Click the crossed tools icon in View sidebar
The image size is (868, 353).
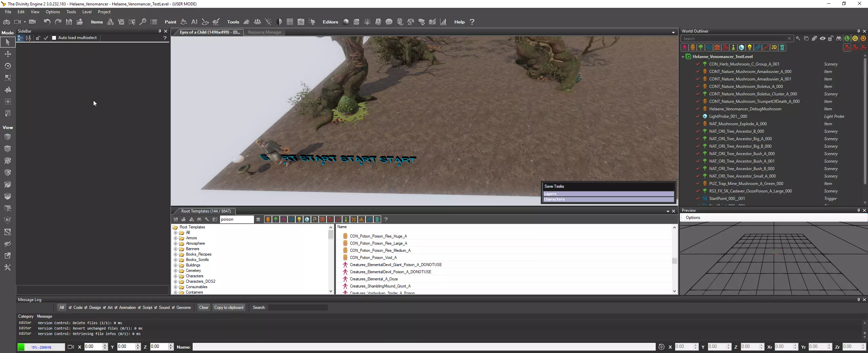[7, 267]
